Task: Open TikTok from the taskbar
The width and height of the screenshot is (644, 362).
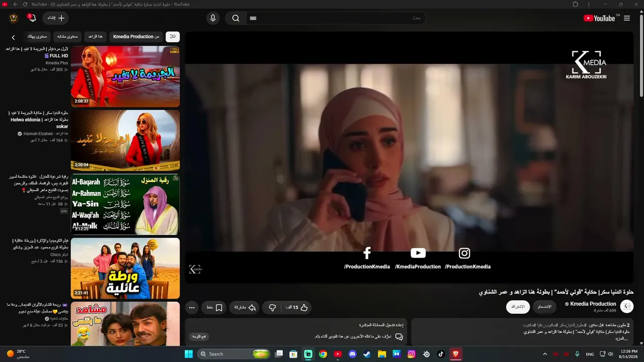Action: [x=441, y=354]
